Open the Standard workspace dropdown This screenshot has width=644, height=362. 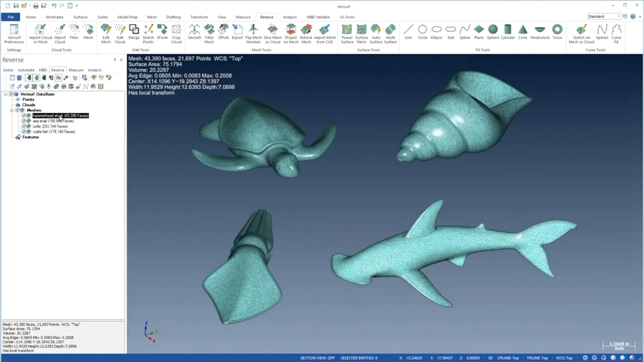coord(618,16)
